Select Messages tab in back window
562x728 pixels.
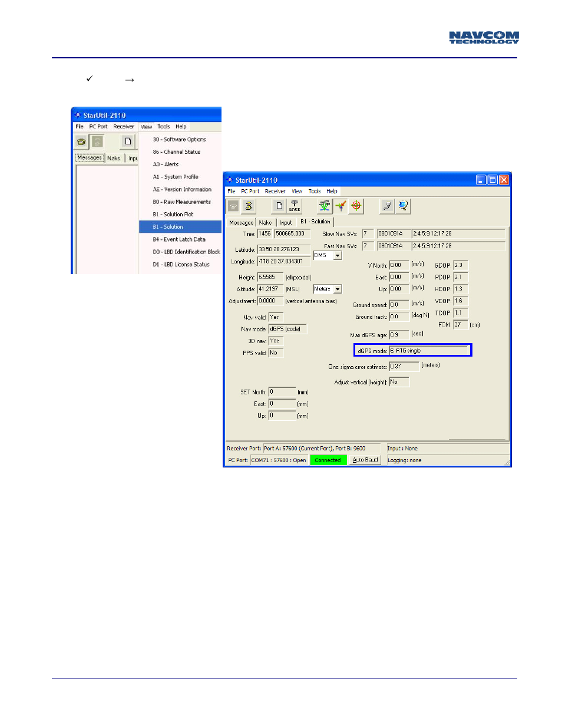coord(90,158)
